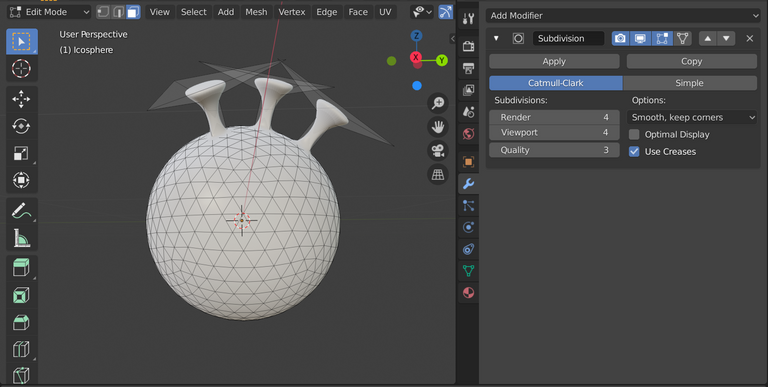Adjust the Viewport subdivisions field
768x387 pixels.
[x=554, y=132]
